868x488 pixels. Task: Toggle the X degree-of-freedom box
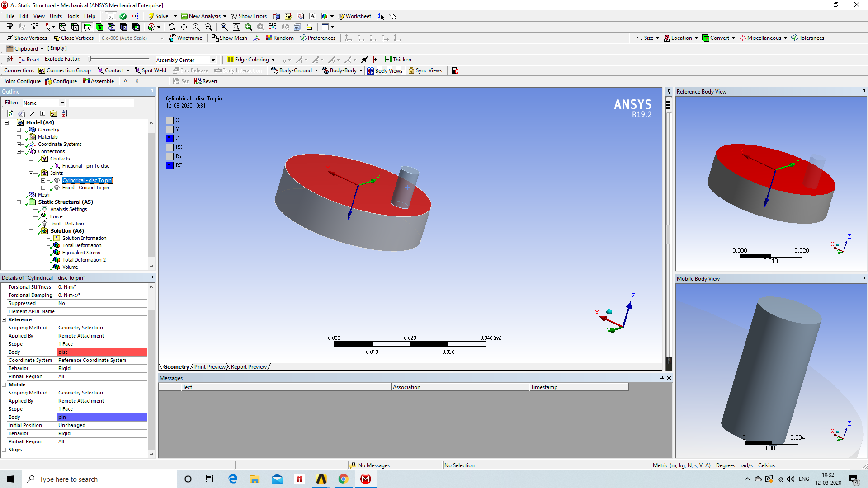[x=170, y=120]
